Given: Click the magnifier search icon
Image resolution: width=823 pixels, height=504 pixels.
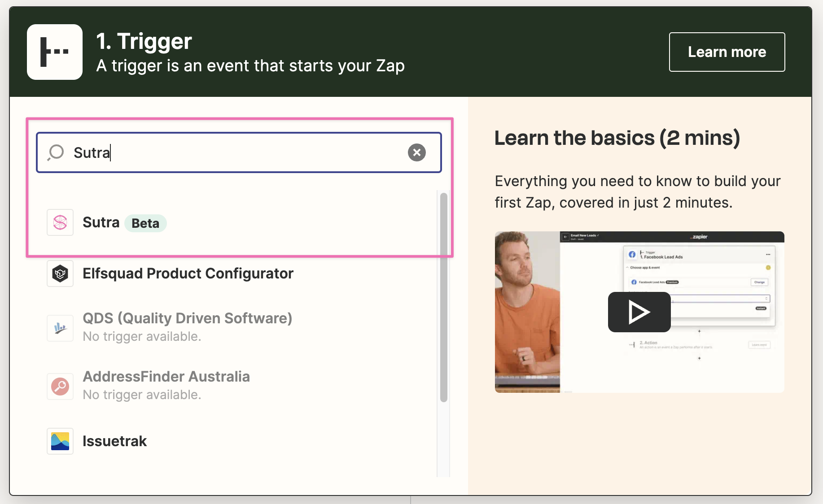Looking at the screenshot, I should point(56,152).
